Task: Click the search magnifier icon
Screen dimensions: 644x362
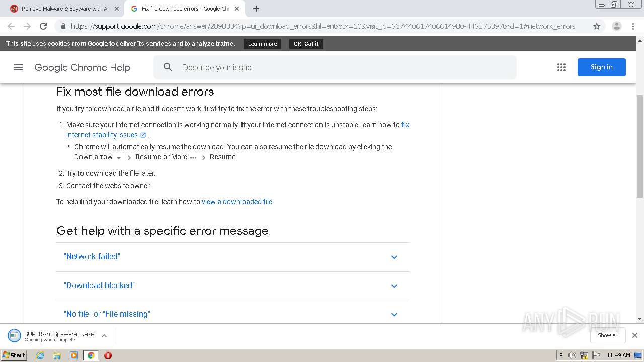Action: click(x=168, y=67)
